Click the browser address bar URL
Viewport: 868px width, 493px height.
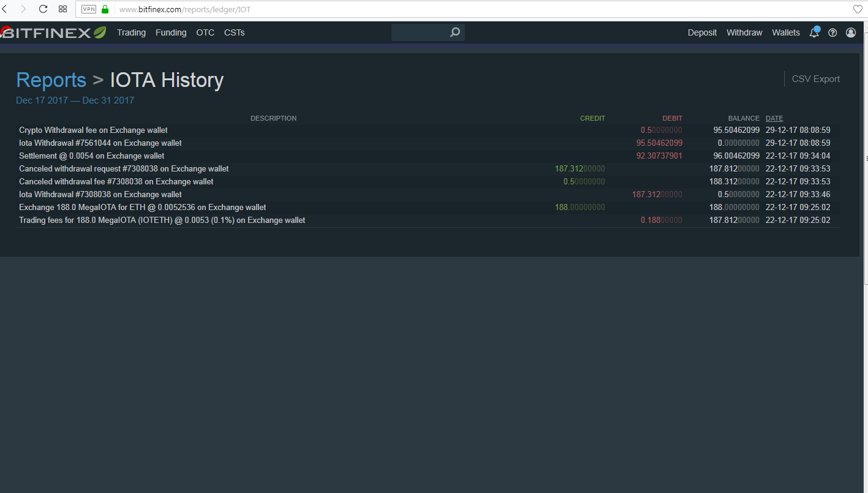click(184, 10)
